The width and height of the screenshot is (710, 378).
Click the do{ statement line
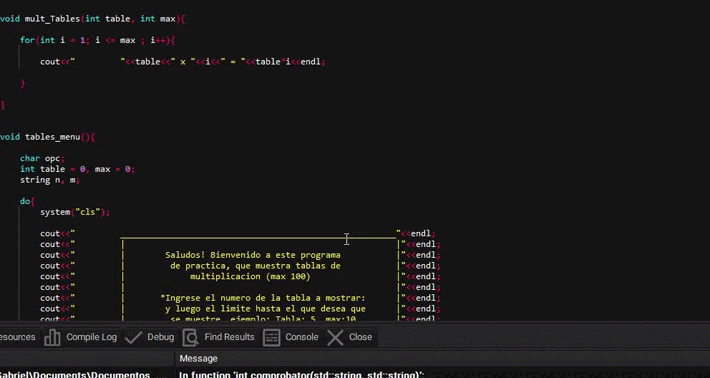27,201
